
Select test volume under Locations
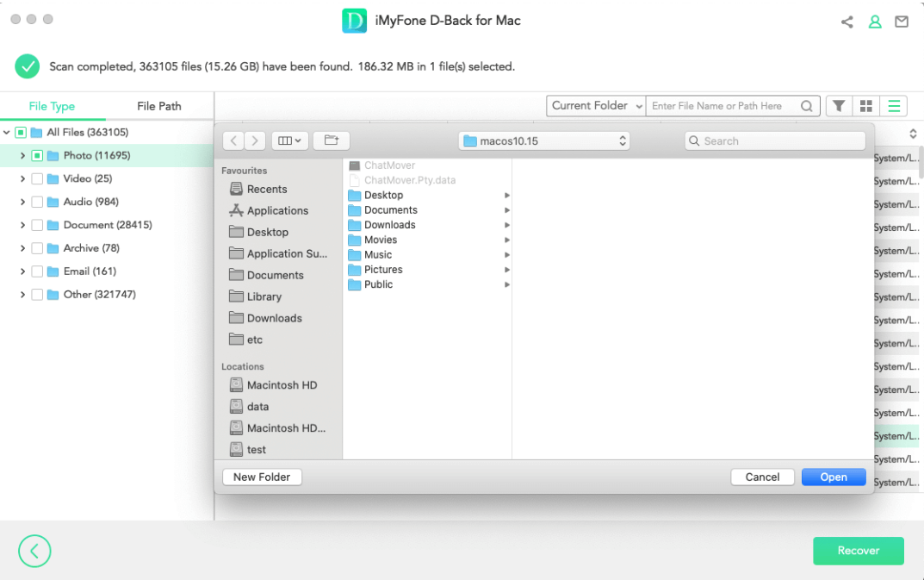248,450
